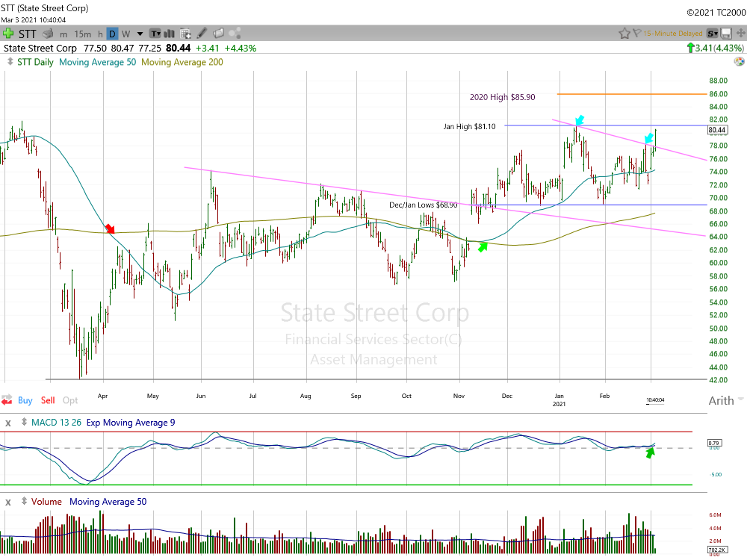Select the pencil drawing tools icon
The width and height of the screenshot is (747, 560).
pos(202,34)
